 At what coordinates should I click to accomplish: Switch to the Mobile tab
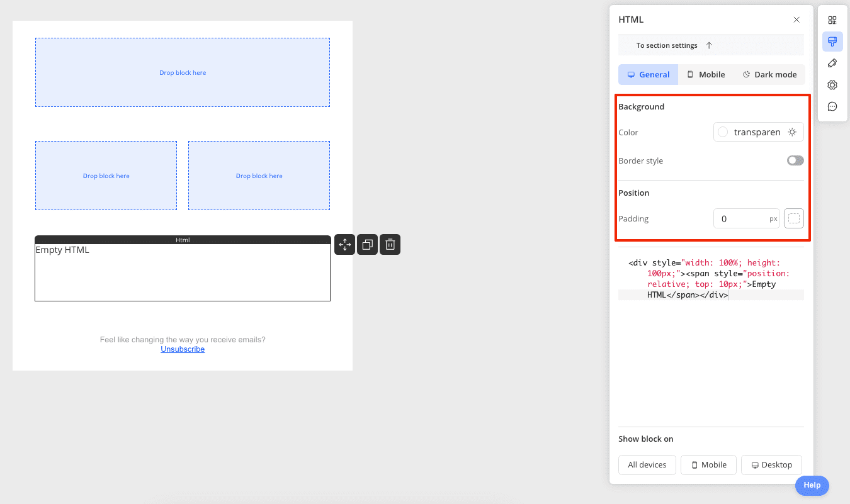click(x=706, y=74)
